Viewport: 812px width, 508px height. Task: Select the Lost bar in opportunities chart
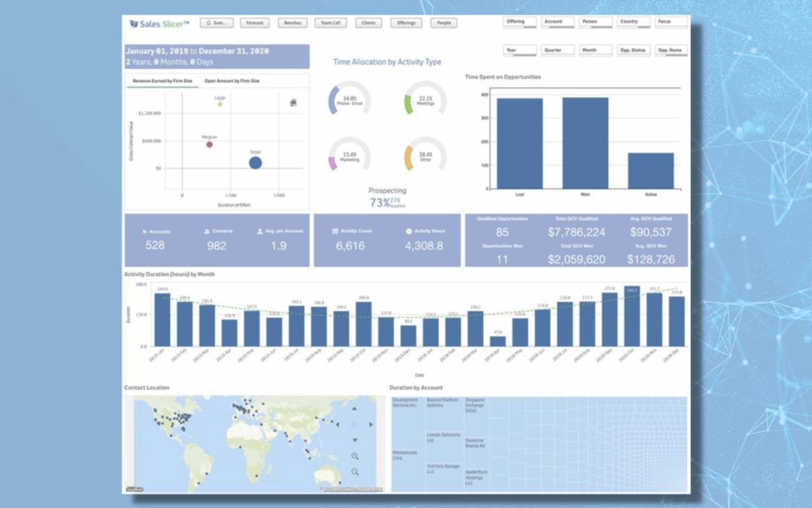click(520, 144)
